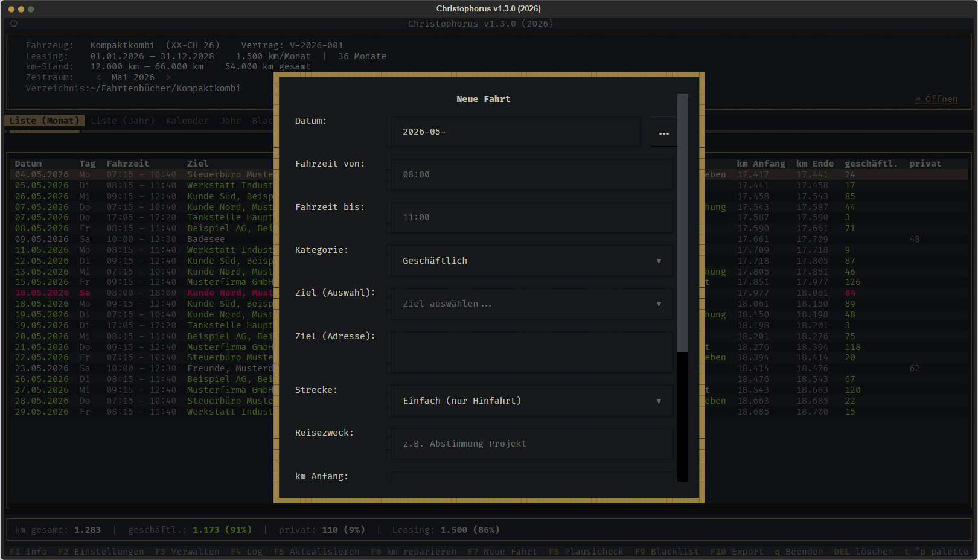This screenshot has width=978, height=560.
Task: Click the circle icon in the header bar
Action: coord(14,24)
